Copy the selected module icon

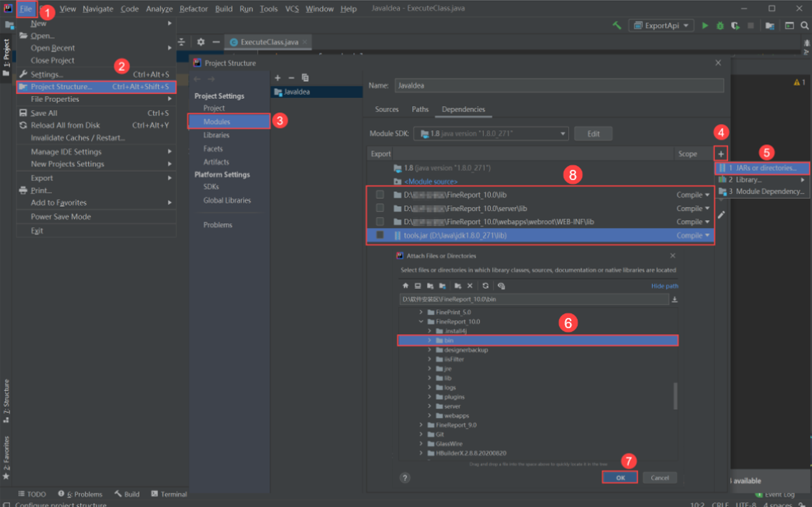[305, 78]
